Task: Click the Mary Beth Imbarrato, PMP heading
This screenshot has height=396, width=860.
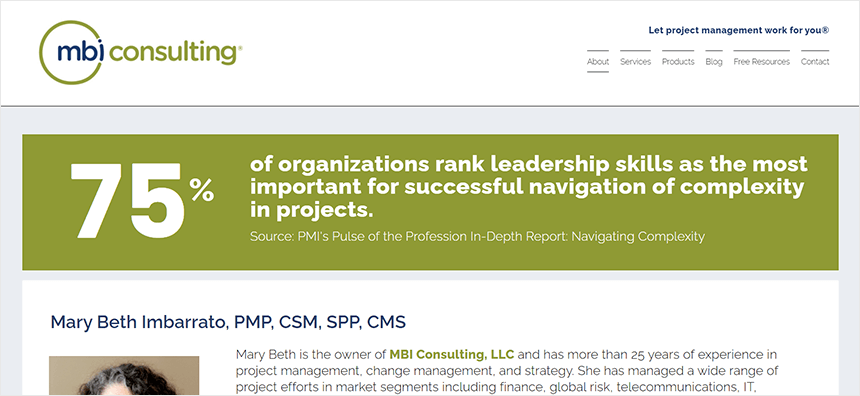Action: [228, 322]
